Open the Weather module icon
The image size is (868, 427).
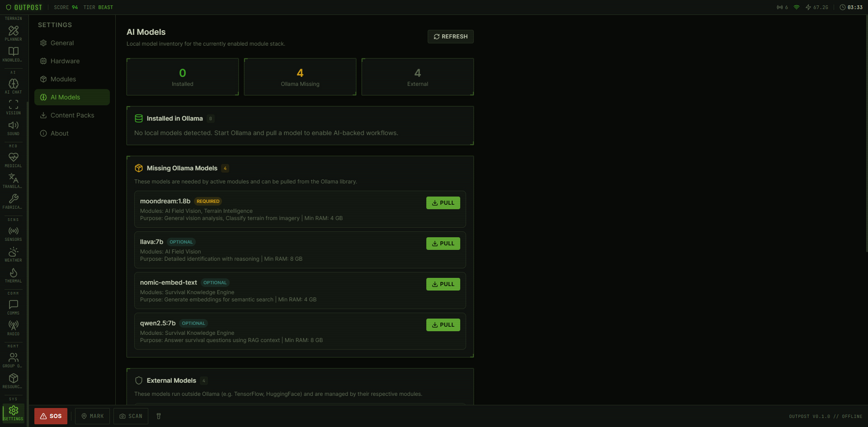(x=14, y=254)
